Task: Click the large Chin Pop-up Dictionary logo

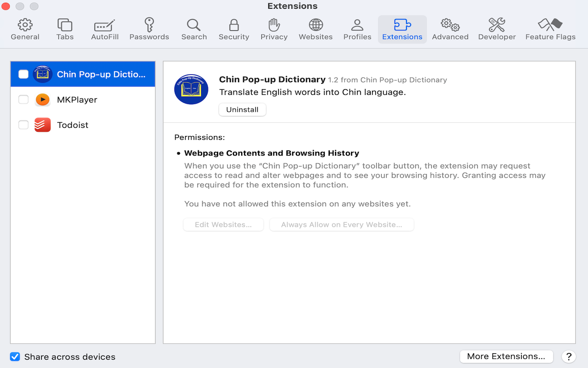Action: point(192,89)
